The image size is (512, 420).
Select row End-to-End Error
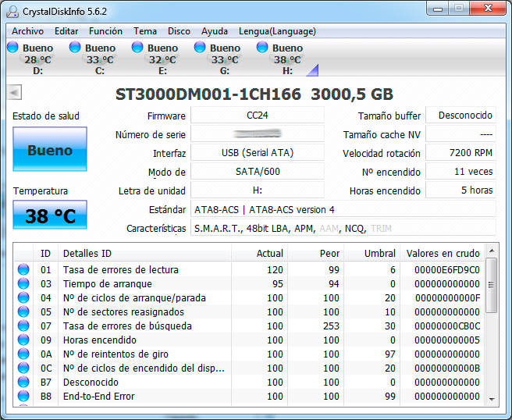click(x=250, y=396)
